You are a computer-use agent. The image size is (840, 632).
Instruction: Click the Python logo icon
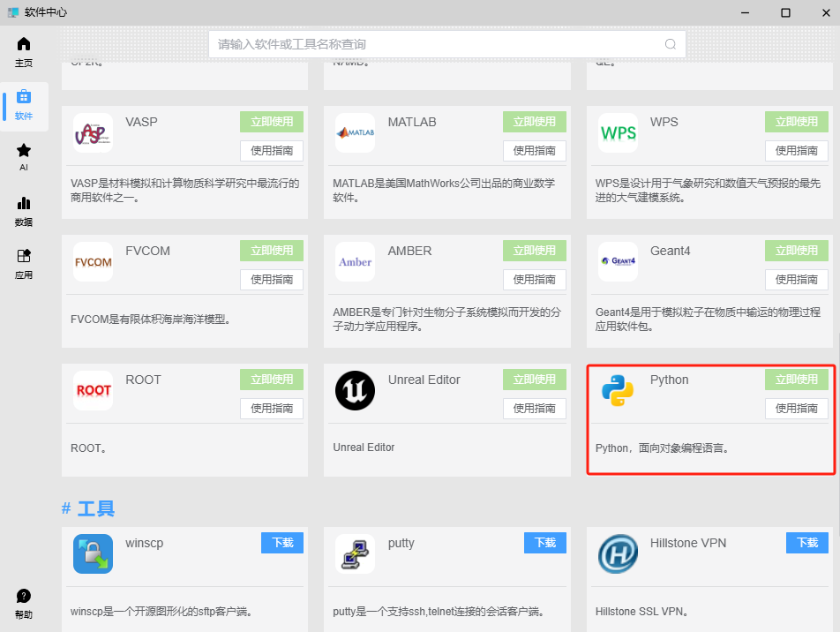click(x=618, y=390)
